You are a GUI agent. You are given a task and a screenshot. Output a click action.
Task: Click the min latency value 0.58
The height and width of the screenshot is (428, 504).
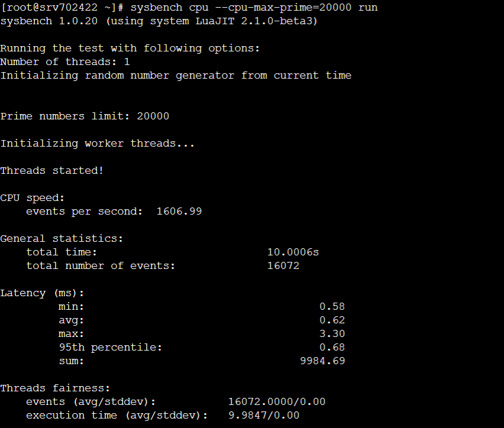[x=332, y=307]
